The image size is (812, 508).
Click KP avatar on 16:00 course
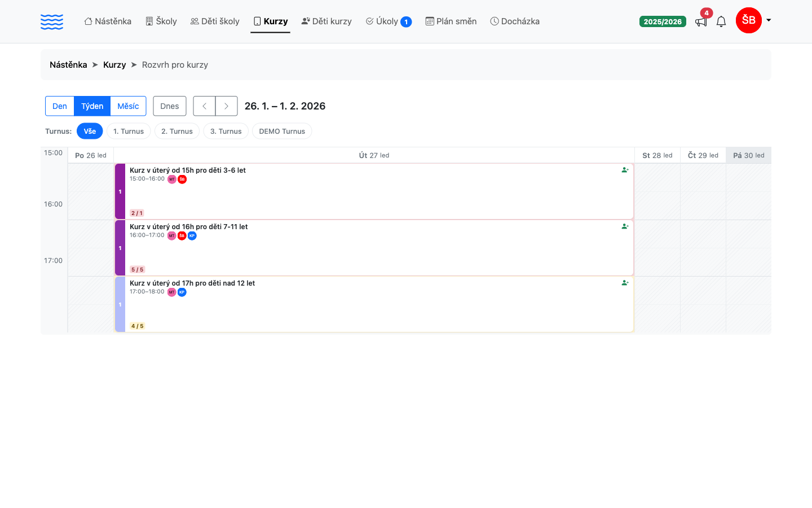pyautogui.click(x=192, y=236)
